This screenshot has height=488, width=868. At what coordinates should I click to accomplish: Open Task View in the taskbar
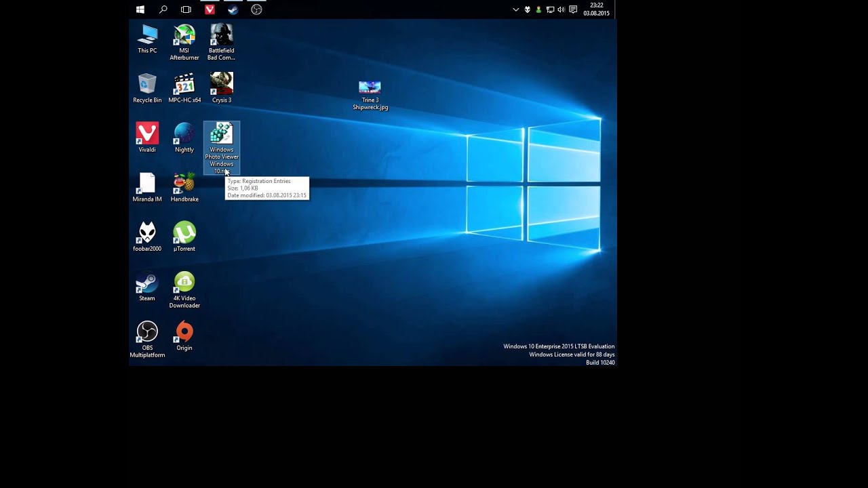(186, 9)
